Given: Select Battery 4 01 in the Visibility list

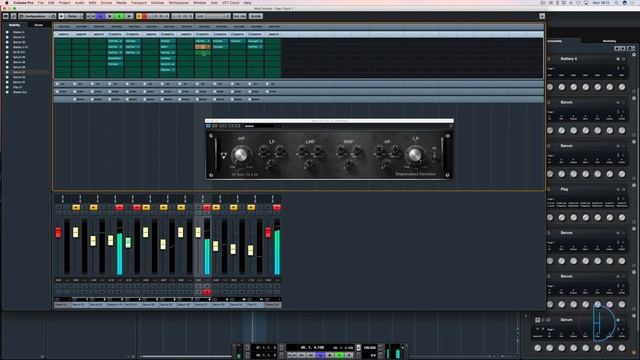Looking at the screenshot, I should (x=20, y=47).
